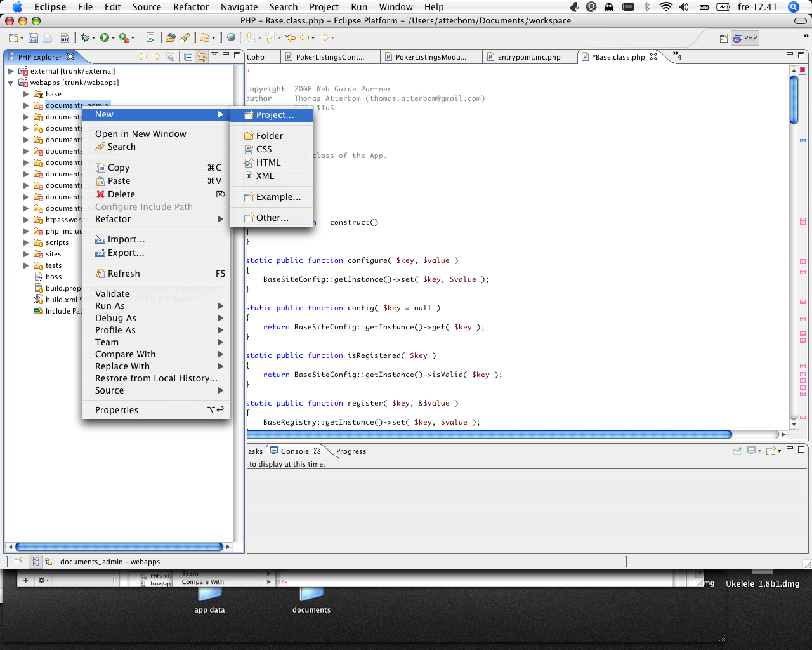The width and height of the screenshot is (812, 650).
Task: Click the new folder toolbar icon
Action: tap(205, 38)
